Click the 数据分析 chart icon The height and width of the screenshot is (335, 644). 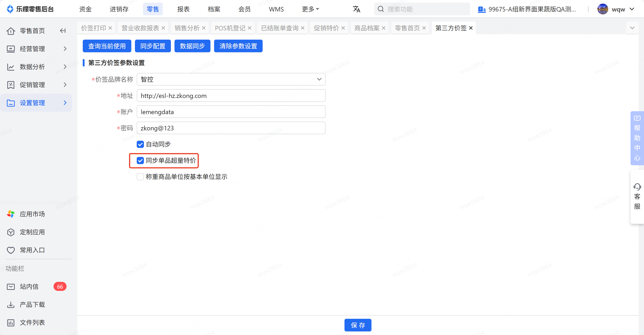point(11,67)
